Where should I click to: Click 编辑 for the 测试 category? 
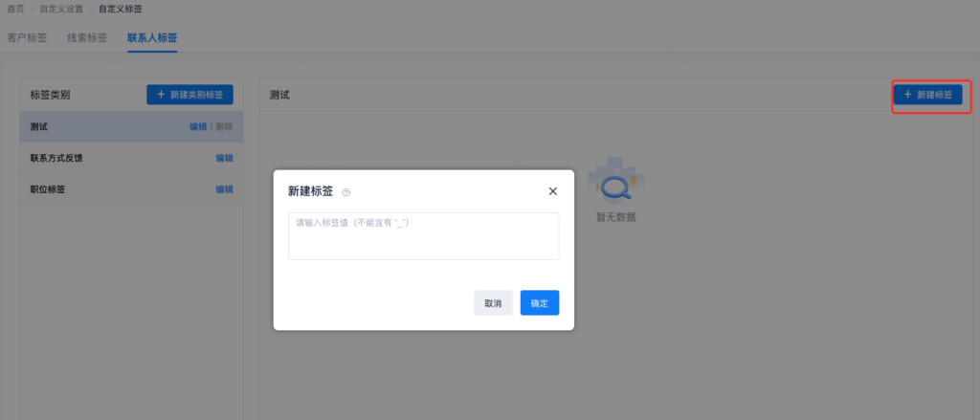tap(197, 126)
